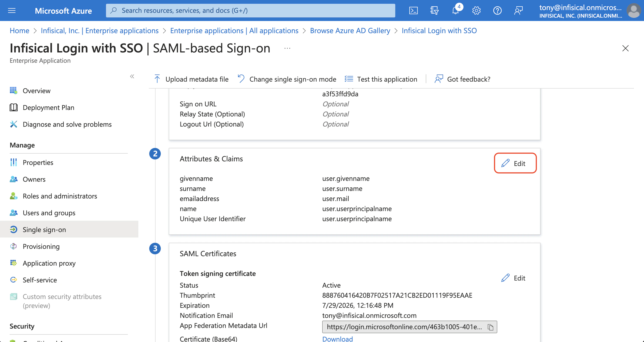The height and width of the screenshot is (342, 644).
Task: Open notifications bell with 4 alerts
Action: [x=456, y=10]
